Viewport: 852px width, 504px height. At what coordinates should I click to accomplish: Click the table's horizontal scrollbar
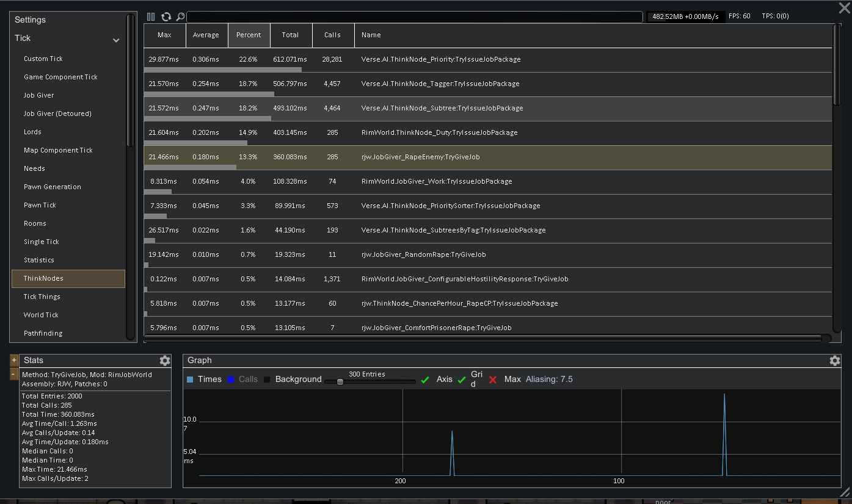tap(483, 337)
